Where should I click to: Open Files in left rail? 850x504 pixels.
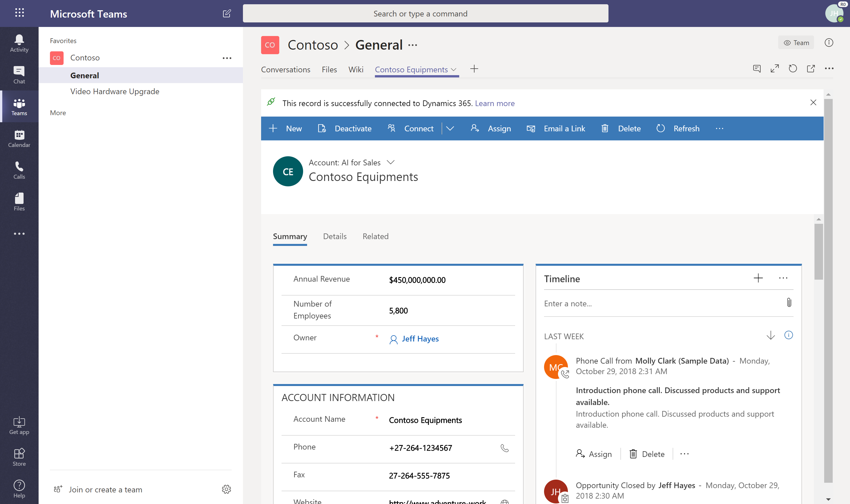[19, 202]
